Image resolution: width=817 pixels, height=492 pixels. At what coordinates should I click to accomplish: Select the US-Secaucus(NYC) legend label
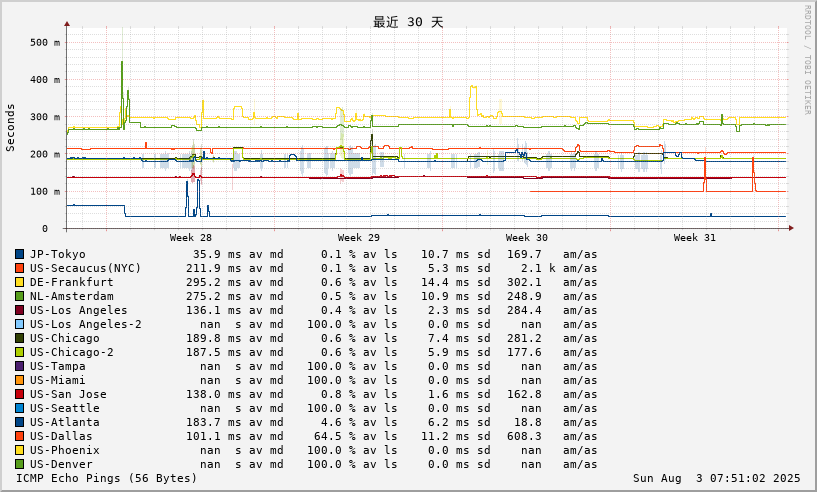click(x=85, y=268)
